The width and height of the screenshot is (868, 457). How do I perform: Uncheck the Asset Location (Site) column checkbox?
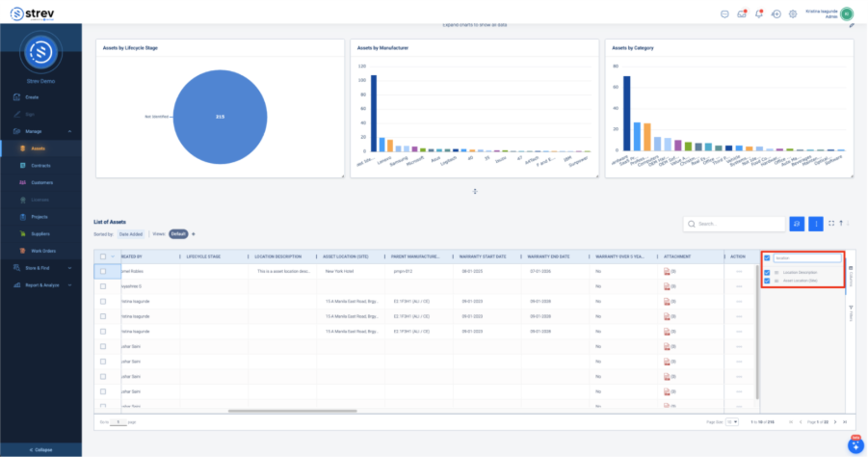click(767, 281)
